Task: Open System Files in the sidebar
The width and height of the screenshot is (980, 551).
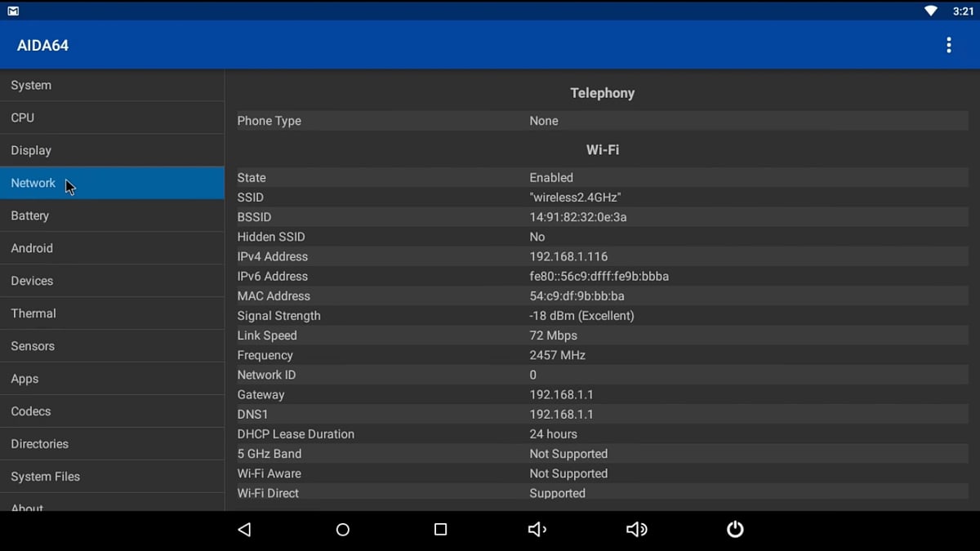Action: [45, 476]
